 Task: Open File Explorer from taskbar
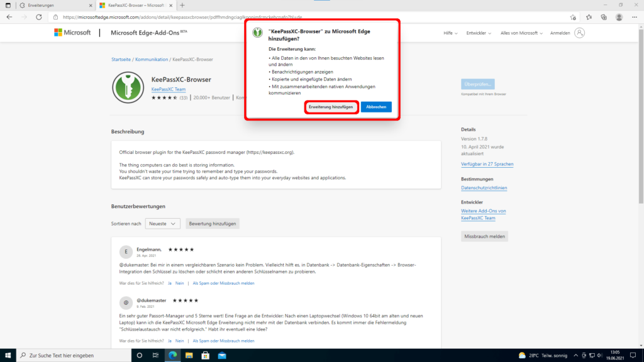point(189,356)
